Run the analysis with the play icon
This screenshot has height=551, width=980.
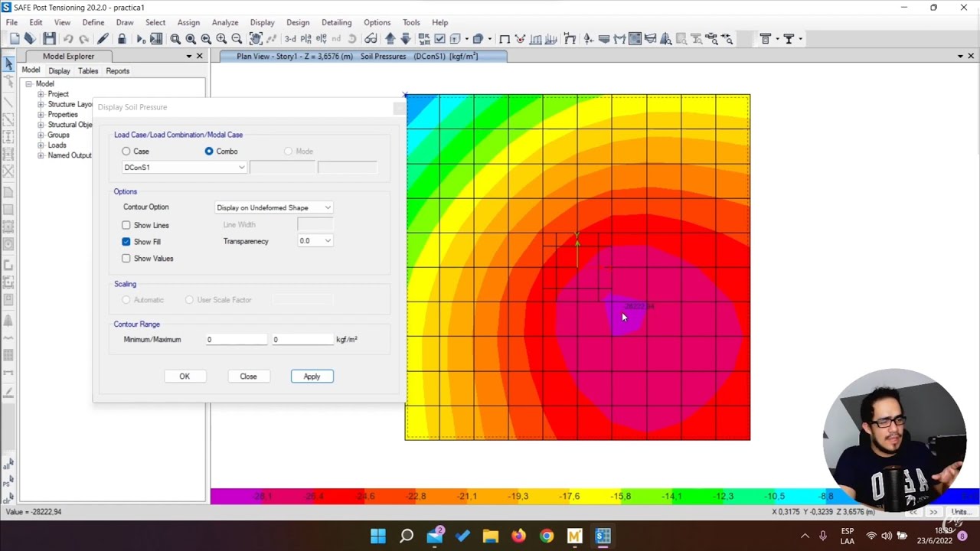pyautogui.click(x=141, y=39)
